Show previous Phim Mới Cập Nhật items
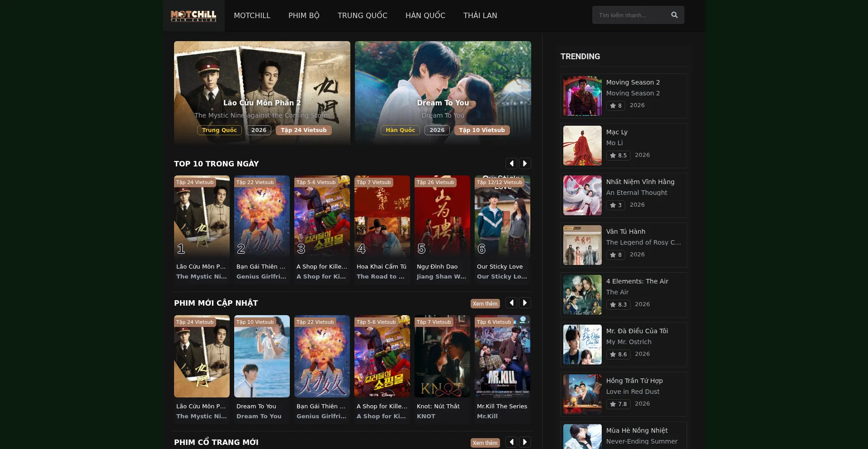868x449 pixels. click(x=511, y=303)
